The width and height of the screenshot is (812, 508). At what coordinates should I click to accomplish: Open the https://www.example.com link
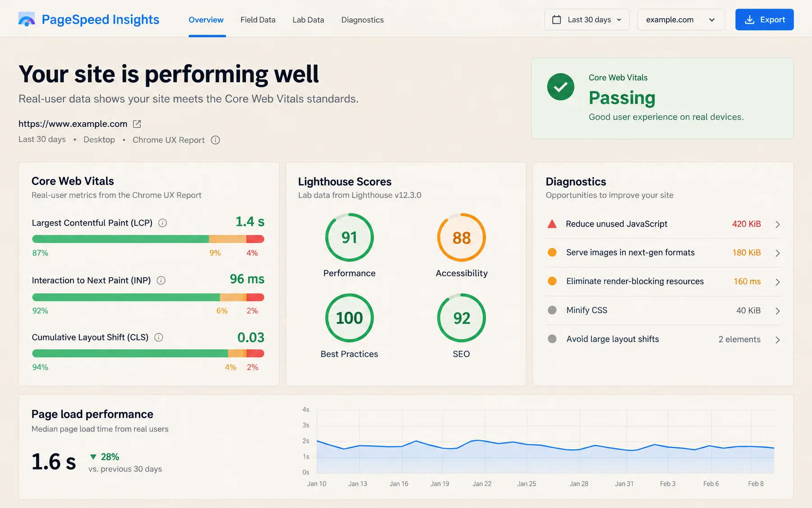73,124
